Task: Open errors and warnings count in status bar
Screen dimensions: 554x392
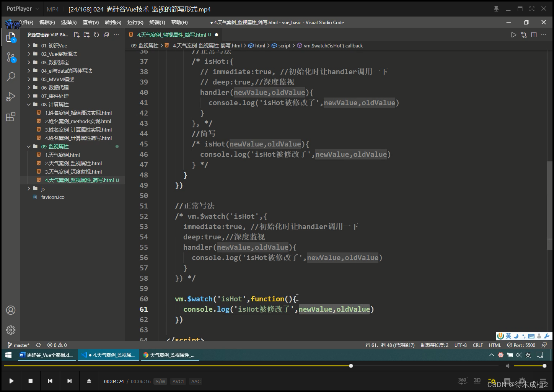Action: pyautogui.click(x=57, y=345)
